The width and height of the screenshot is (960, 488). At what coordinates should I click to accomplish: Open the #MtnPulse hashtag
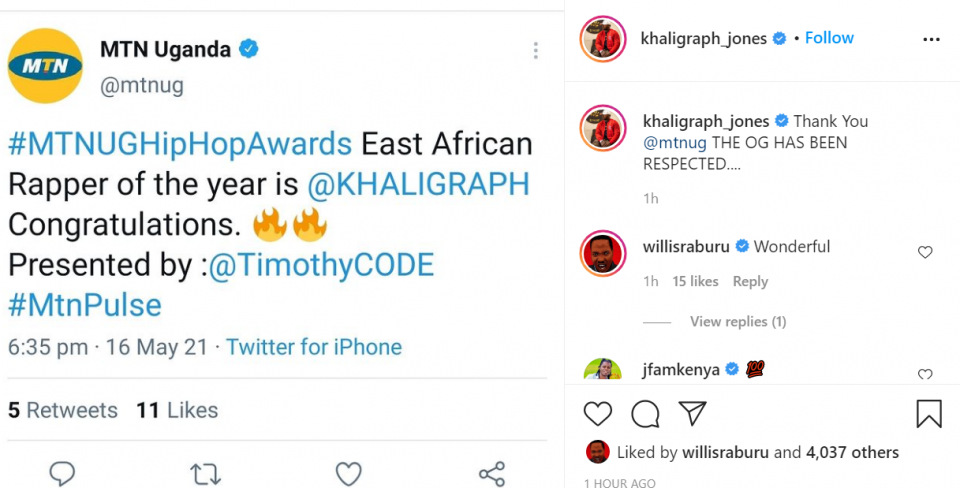[x=85, y=305]
